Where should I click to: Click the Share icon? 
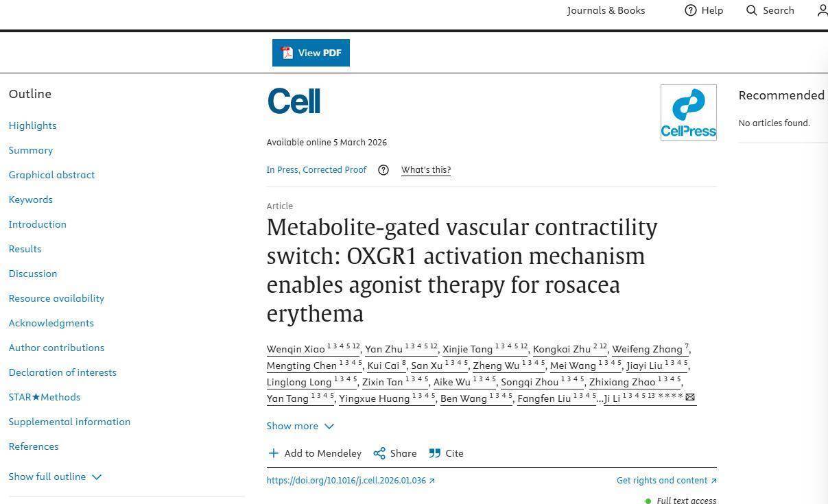click(x=379, y=453)
